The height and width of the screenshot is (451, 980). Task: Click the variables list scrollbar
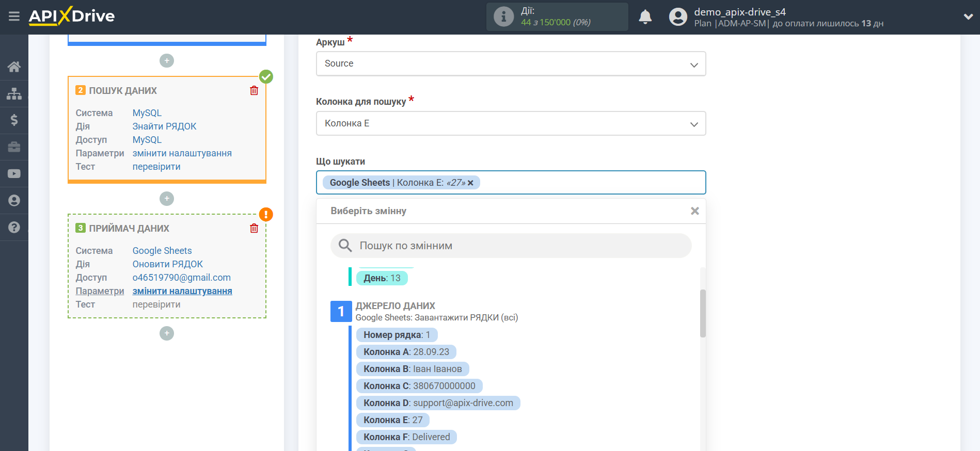point(703,313)
